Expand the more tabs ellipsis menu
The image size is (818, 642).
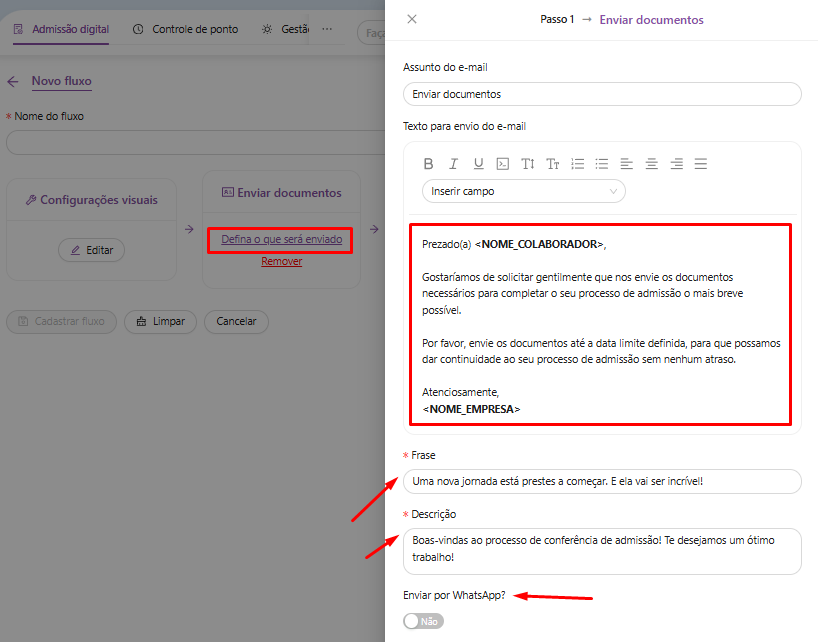(x=327, y=29)
